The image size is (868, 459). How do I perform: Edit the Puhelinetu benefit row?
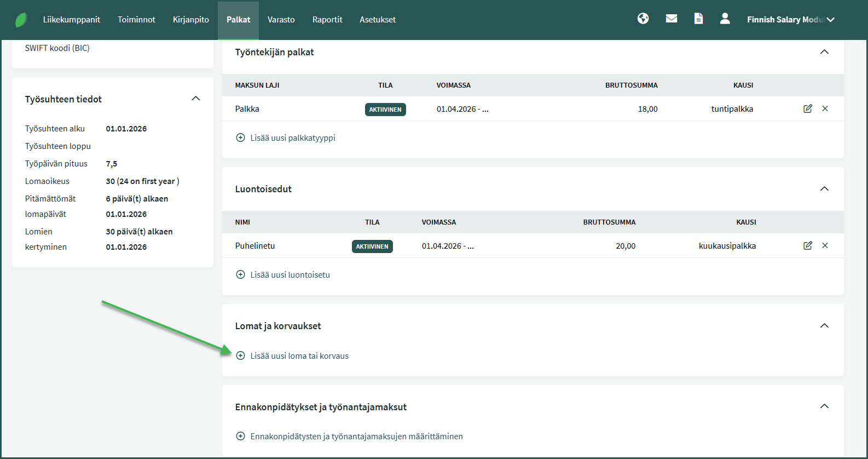click(x=807, y=245)
